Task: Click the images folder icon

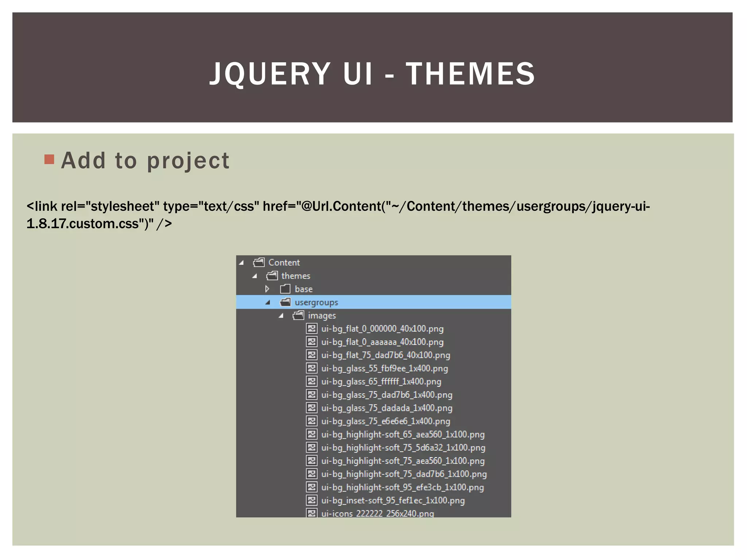Action: point(298,315)
